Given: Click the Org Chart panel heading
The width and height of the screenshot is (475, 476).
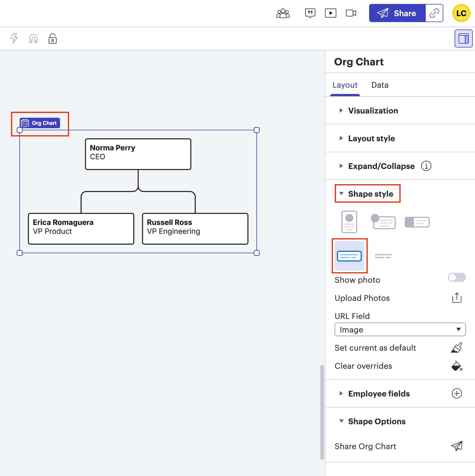Looking at the screenshot, I should click(x=359, y=62).
